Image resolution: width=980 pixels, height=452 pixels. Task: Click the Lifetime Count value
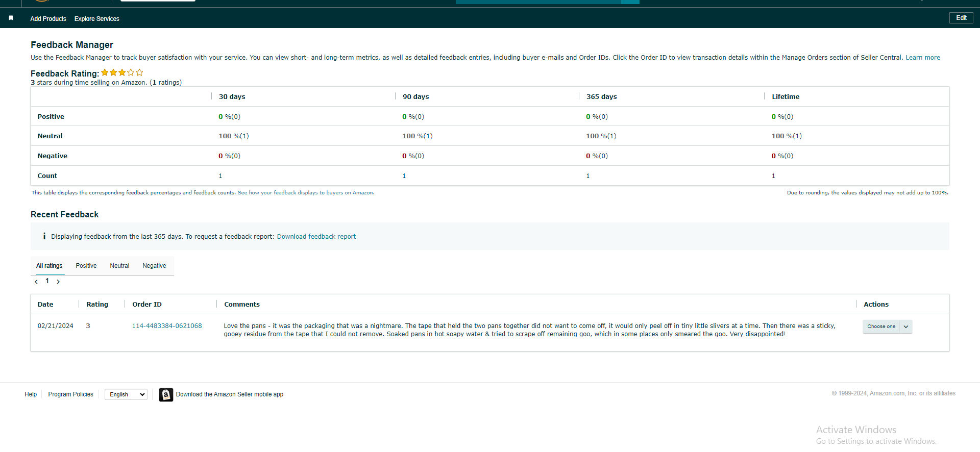773,176
